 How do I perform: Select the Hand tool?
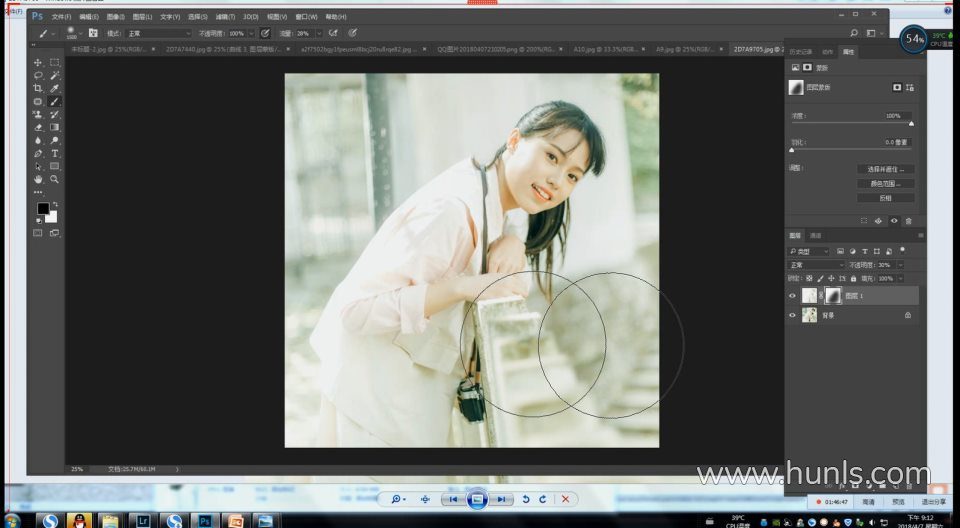coord(38,179)
